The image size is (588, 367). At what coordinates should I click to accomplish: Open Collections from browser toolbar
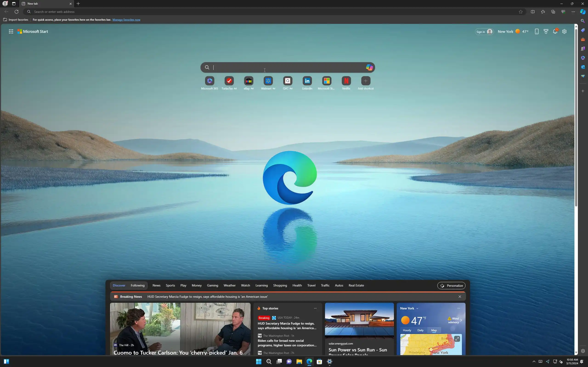[x=553, y=12]
